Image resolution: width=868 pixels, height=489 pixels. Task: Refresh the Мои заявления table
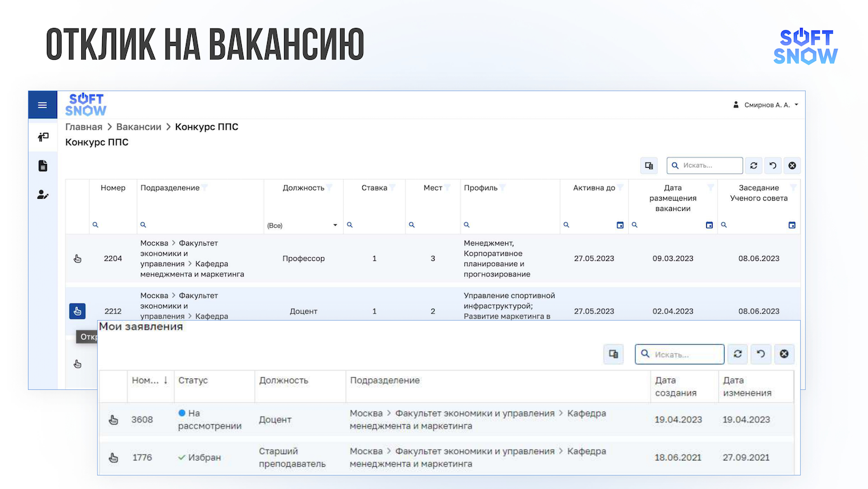click(x=737, y=354)
